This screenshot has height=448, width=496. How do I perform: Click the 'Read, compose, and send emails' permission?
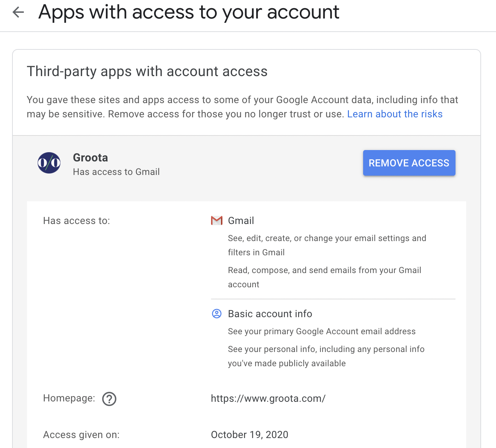(x=324, y=277)
